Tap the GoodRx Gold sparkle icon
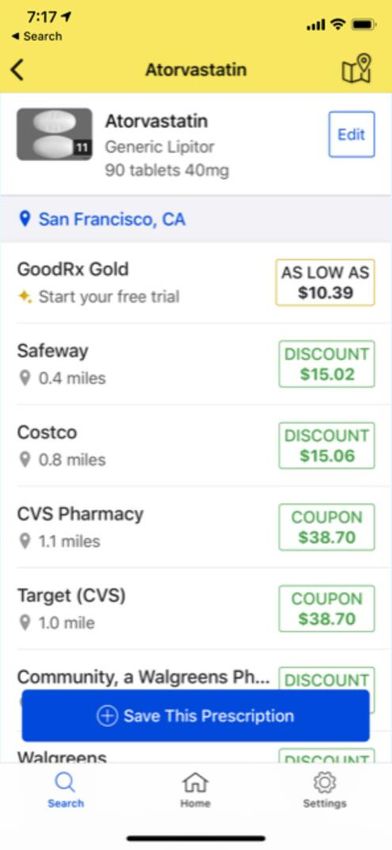 [24, 297]
